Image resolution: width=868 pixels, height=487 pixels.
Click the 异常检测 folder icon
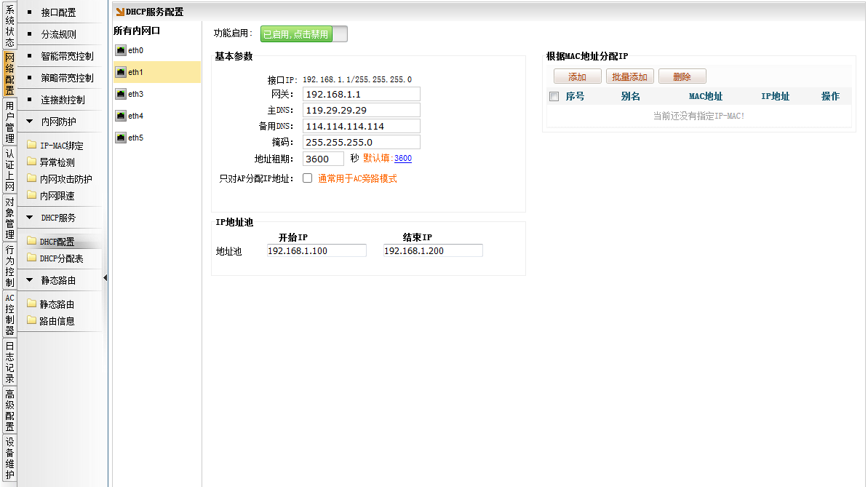pos(31,162)
